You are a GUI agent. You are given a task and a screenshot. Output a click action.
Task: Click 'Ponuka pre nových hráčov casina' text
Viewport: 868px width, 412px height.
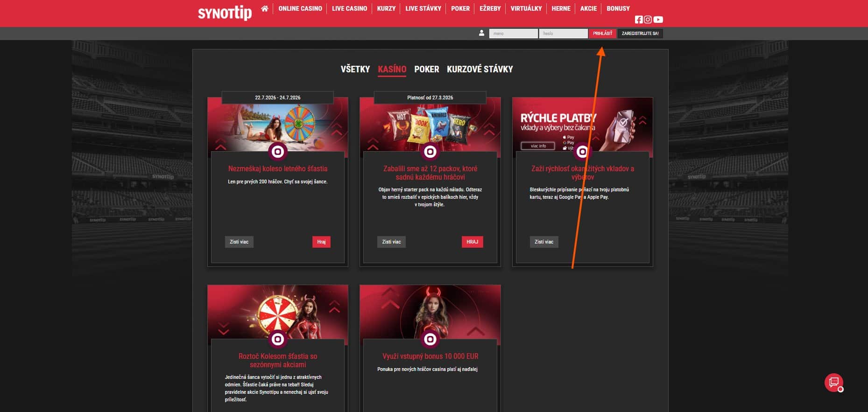tap(427, 369)
